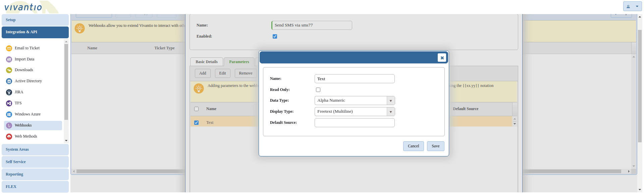Viewport: 644px width, 195px height.
Task: Click the Email to Ticket icon
Action: click(x=9, y=48)
